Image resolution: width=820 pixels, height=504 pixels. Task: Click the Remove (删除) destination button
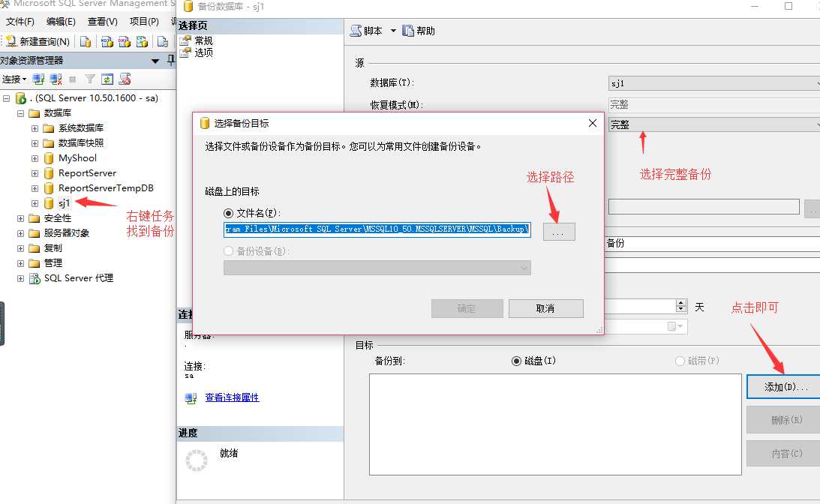click(x=783, y=420)
